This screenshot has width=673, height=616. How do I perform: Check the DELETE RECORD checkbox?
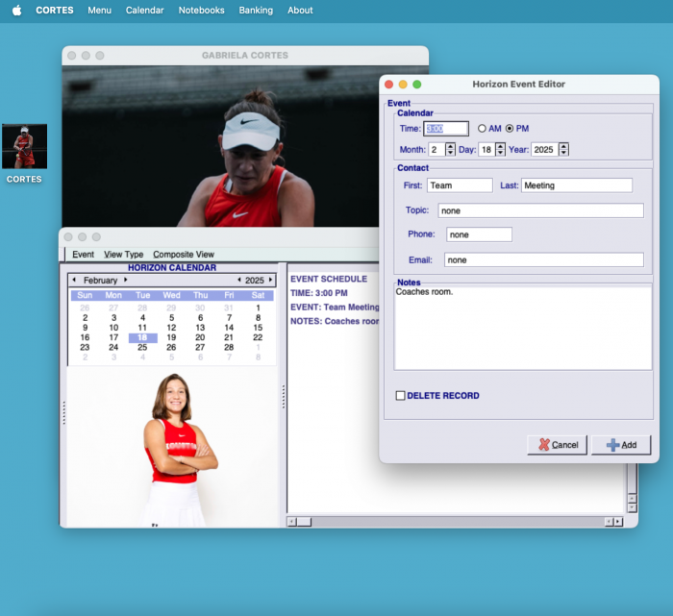[401, 395]
